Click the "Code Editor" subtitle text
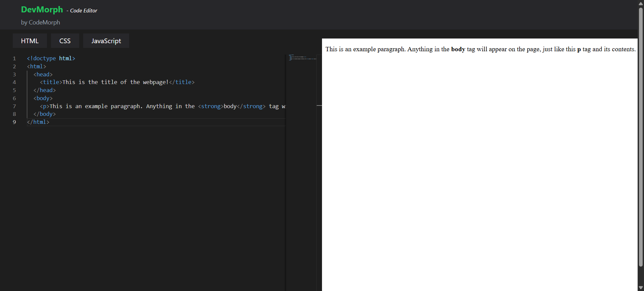This screenshot has height=291, width=644. point(84,11)
